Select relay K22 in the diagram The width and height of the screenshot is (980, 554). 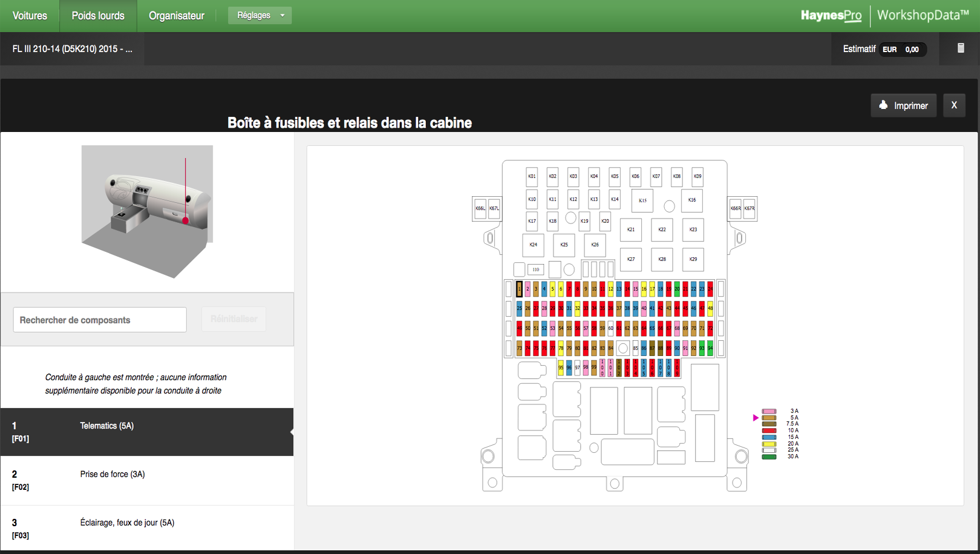[662, 229]
